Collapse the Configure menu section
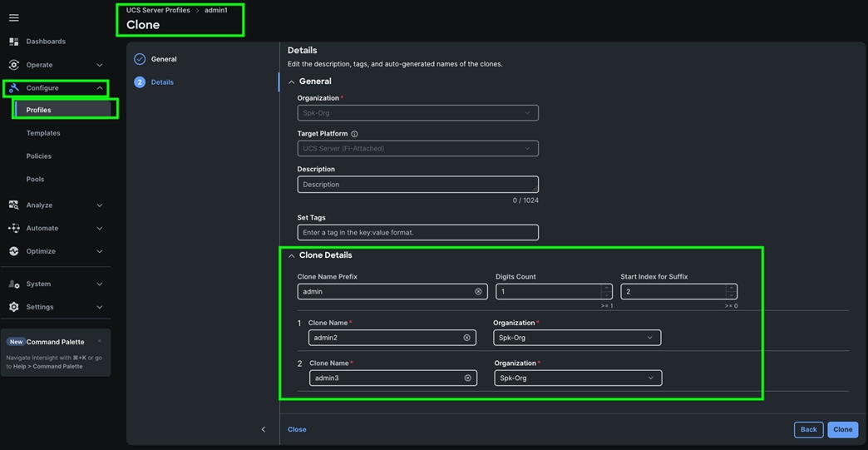 100,88
